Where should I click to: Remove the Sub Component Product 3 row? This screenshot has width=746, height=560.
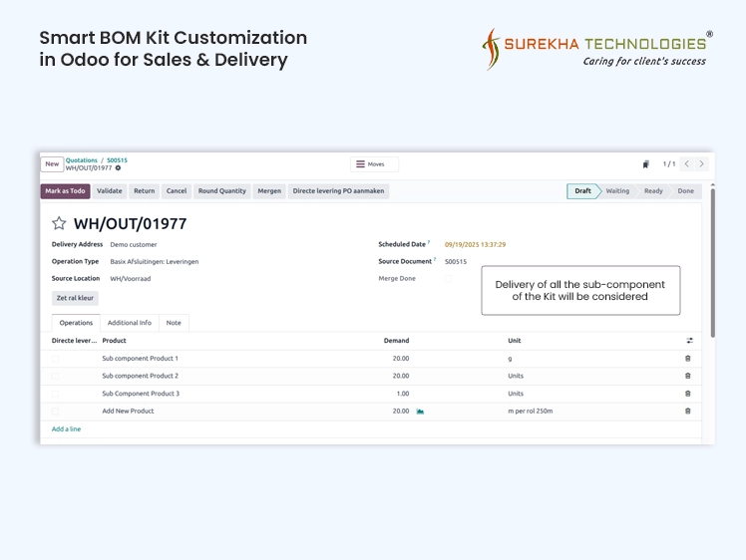tap(687, 394)
